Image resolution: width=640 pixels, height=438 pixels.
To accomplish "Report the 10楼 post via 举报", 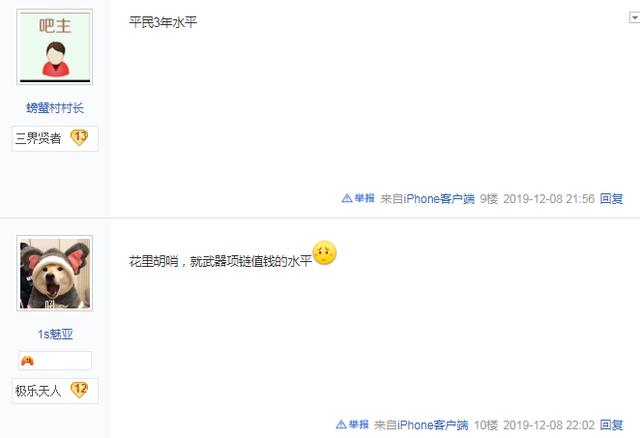I will coord(352,425).
